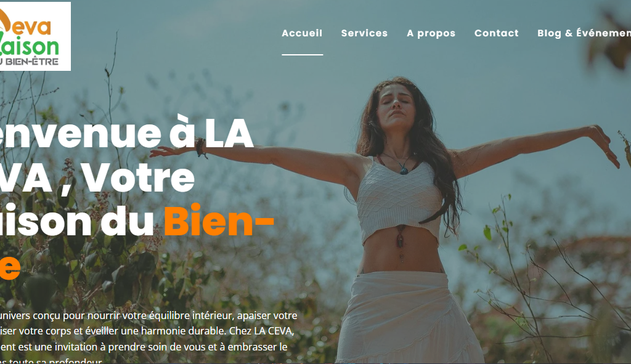Click the 'envenue à LA' heading line

tap(126, 134)
